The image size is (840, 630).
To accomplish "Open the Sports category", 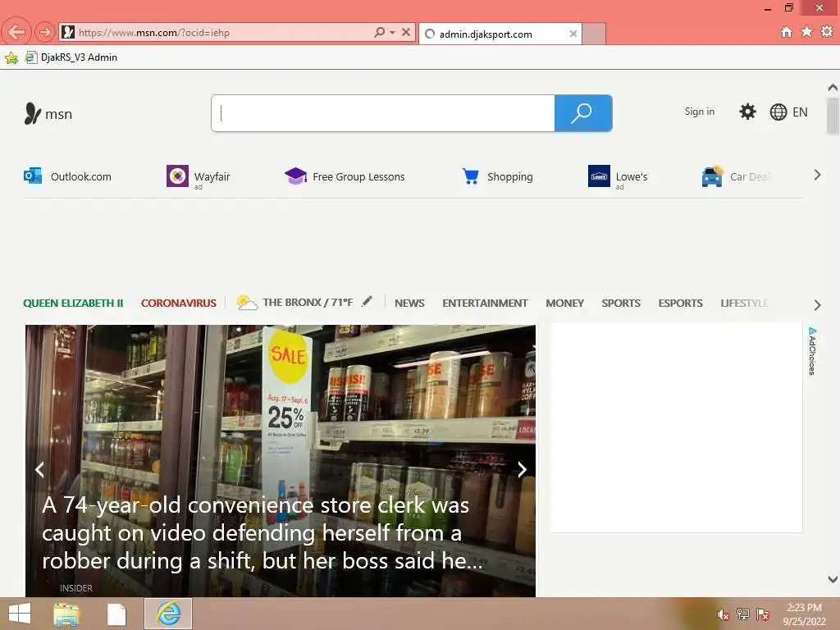I will [x=621, y=303].
